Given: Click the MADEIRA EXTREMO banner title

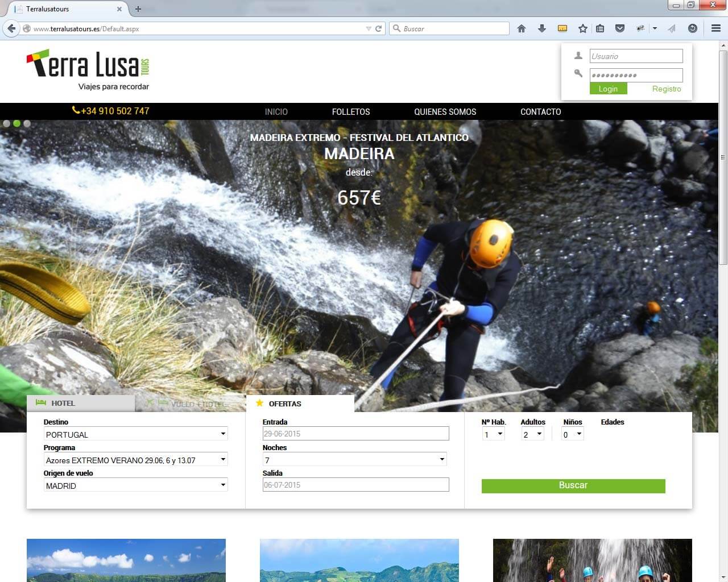Looking at the screenshot, I should coord(359,138).
